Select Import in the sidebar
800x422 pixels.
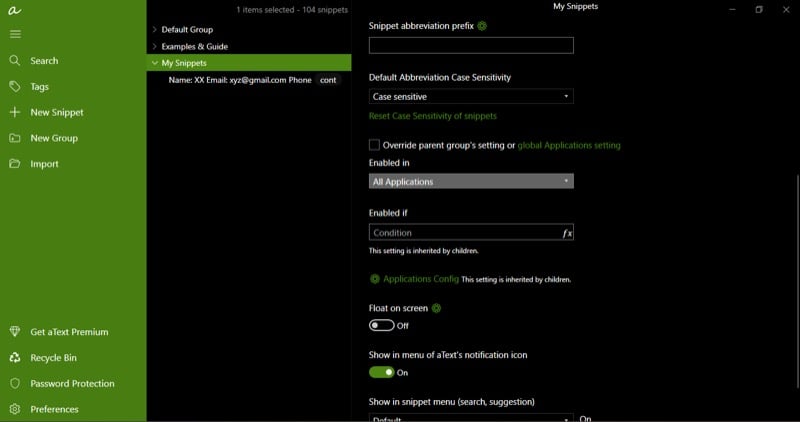click(44, 164)
